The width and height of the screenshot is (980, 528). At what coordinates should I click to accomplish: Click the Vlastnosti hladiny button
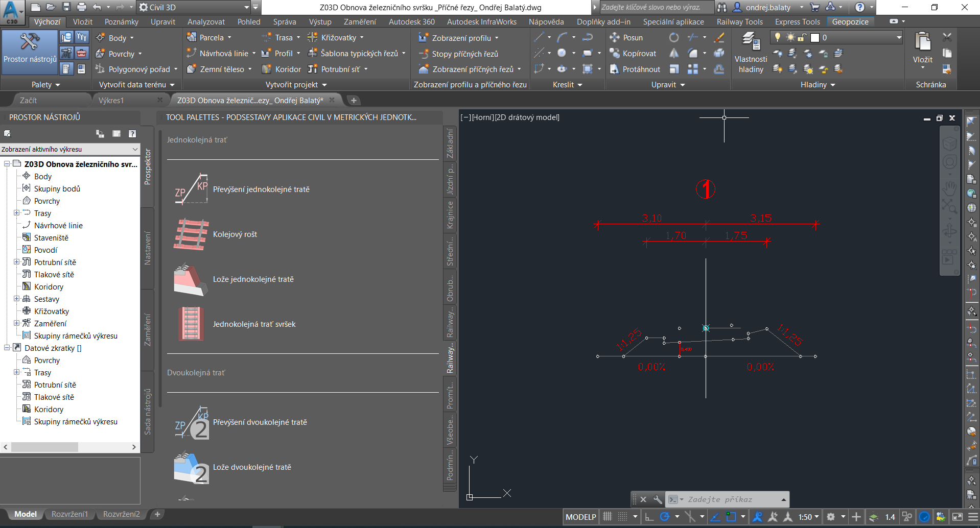tap(751, 53)
